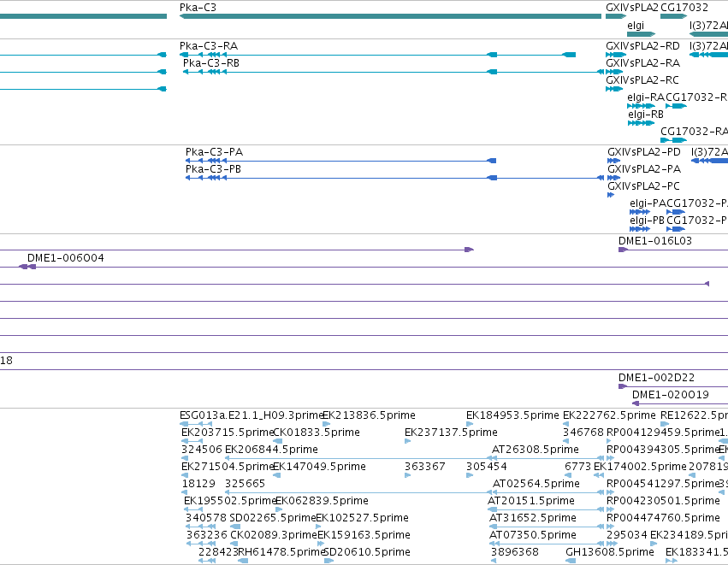The height and width of the screenshot is (565, 728).
Task: Select EST RP004129459.5prime
Action: (x=662, y=433)
